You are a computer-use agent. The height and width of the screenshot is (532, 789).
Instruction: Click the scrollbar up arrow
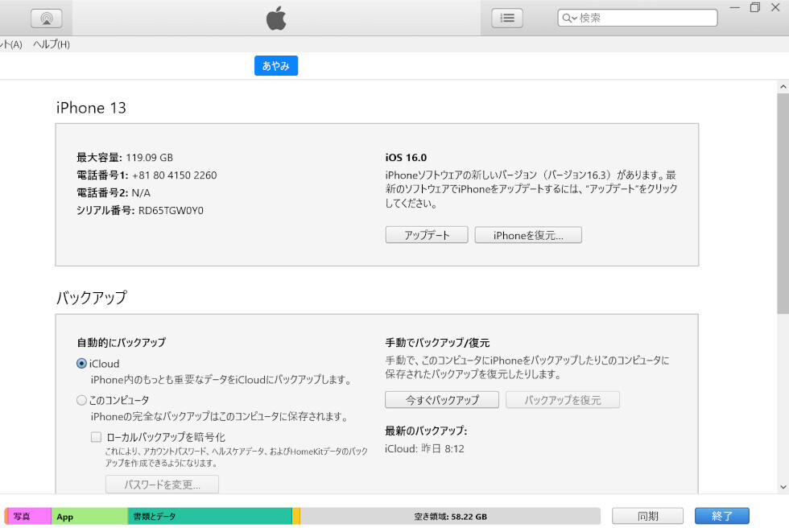click(783, 86)
